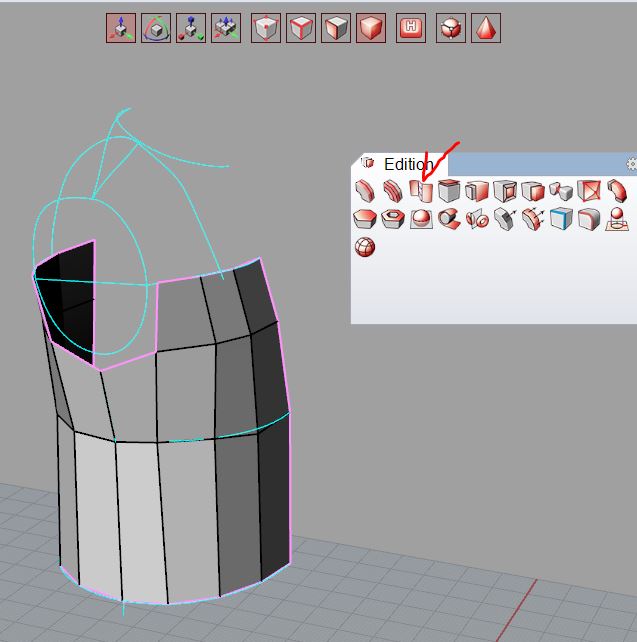Click the box with red top face icon

(x=449, y=191)
